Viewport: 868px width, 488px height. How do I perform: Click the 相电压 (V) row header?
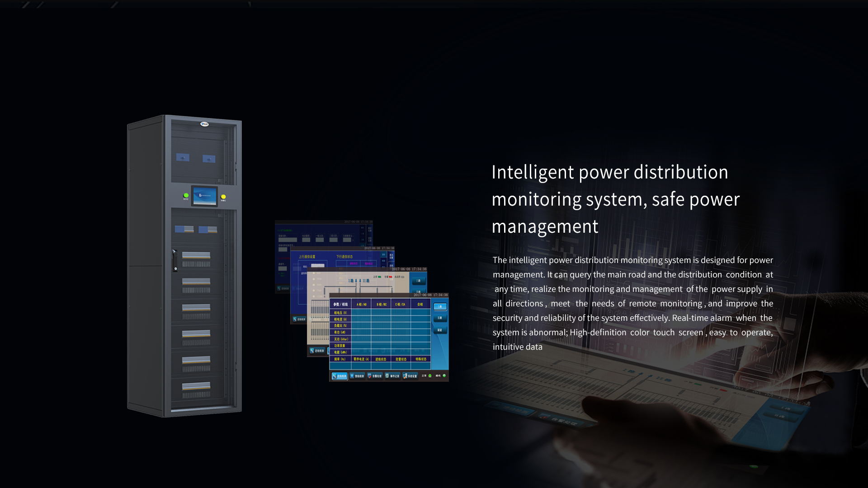(x=340, y=313)
